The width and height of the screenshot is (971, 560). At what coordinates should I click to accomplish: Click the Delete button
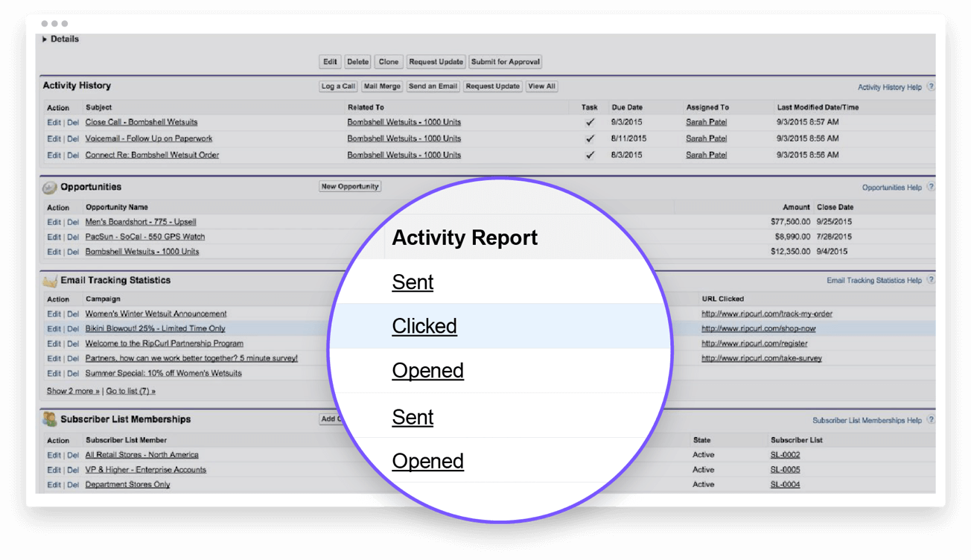pos(357,62)
